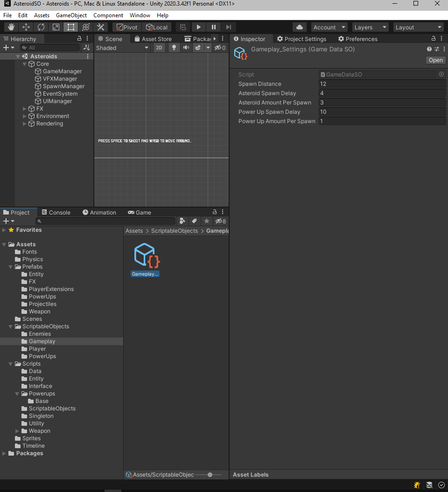Viewport: 448px width, 492px height.
Task: Select the Move tool
Action: pyautogui.click(x=26, y=28)
